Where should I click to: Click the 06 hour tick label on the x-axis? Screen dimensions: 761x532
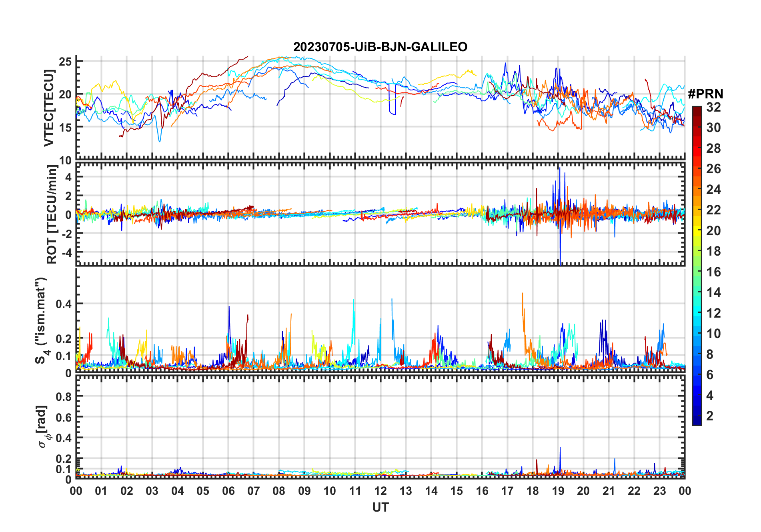(x=228, y=491)
